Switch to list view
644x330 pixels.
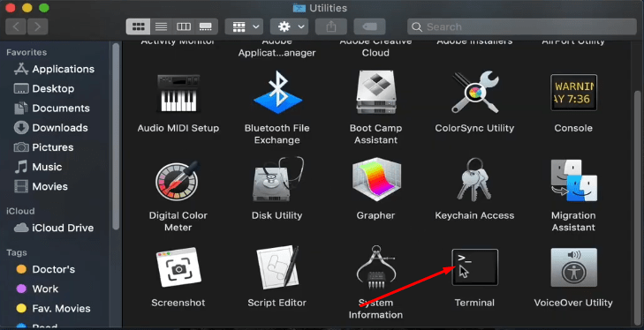161,27
